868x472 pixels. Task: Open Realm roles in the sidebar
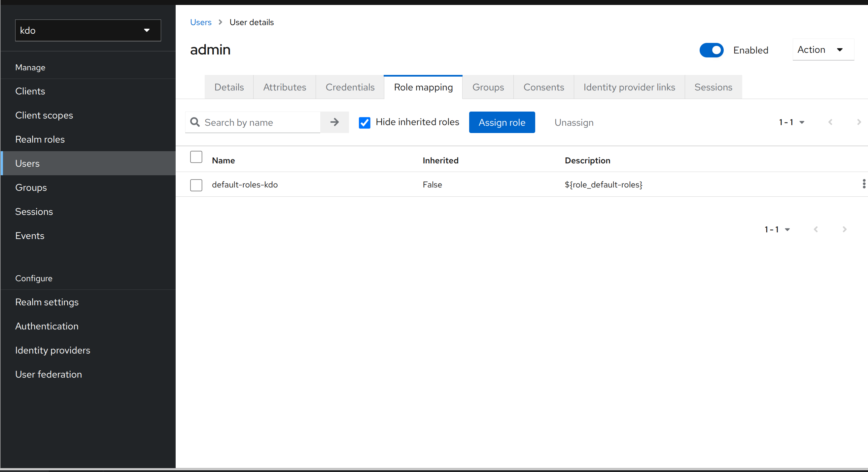(x=88, y=139)
